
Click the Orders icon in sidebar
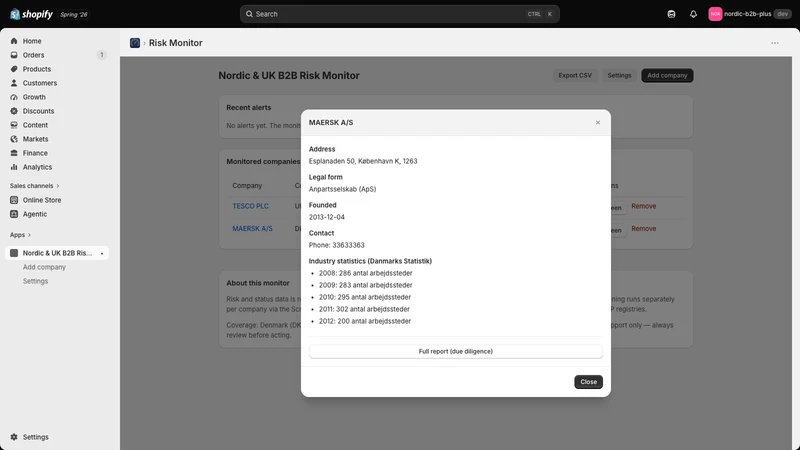coord(14,55)
